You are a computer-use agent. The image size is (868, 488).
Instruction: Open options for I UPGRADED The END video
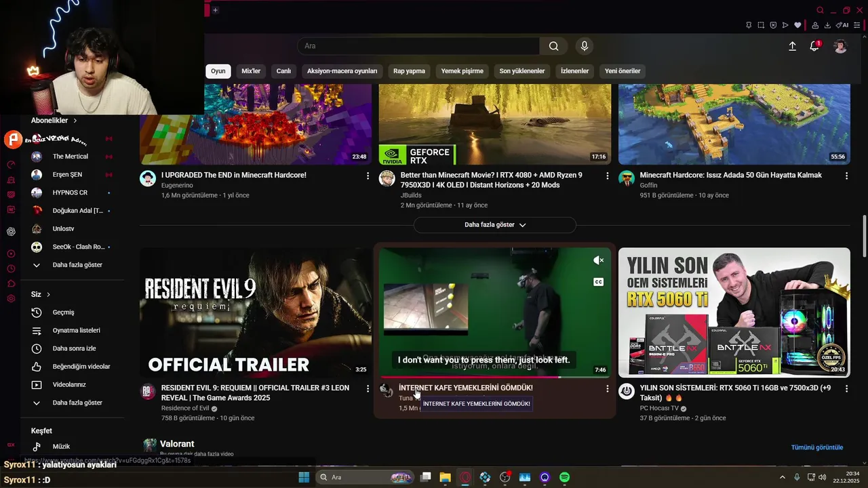click(368, 176)
